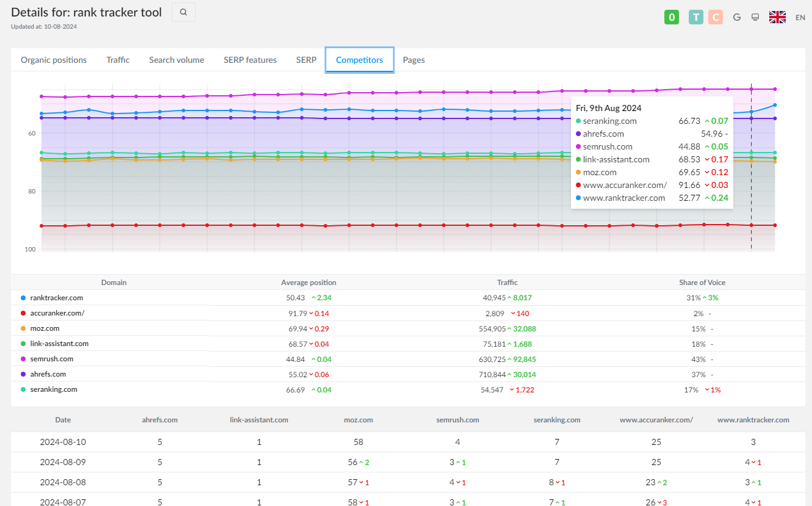Click the green dot beside link-assistant.com row
812x506 pixels.
click(23, 344)
